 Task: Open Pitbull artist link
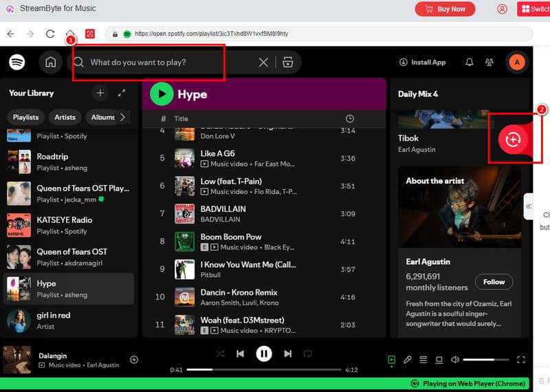210,275
